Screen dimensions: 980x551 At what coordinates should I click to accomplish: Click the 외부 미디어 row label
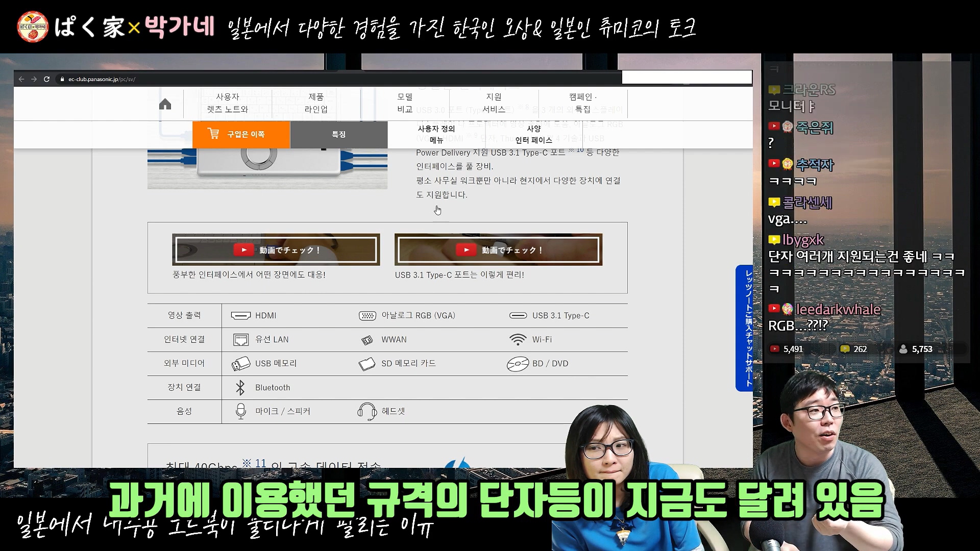coord(184,363)
